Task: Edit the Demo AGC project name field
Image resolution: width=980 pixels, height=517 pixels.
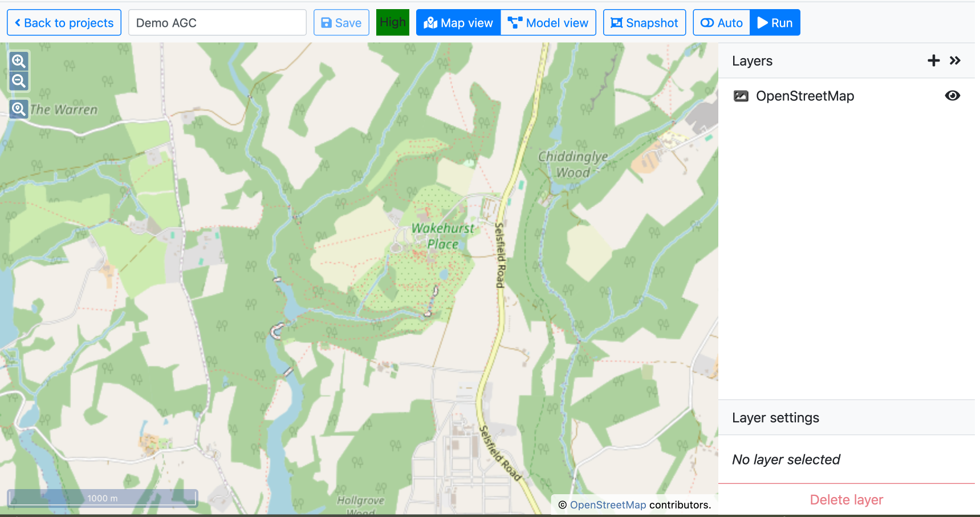Action: tap(217, 23)
